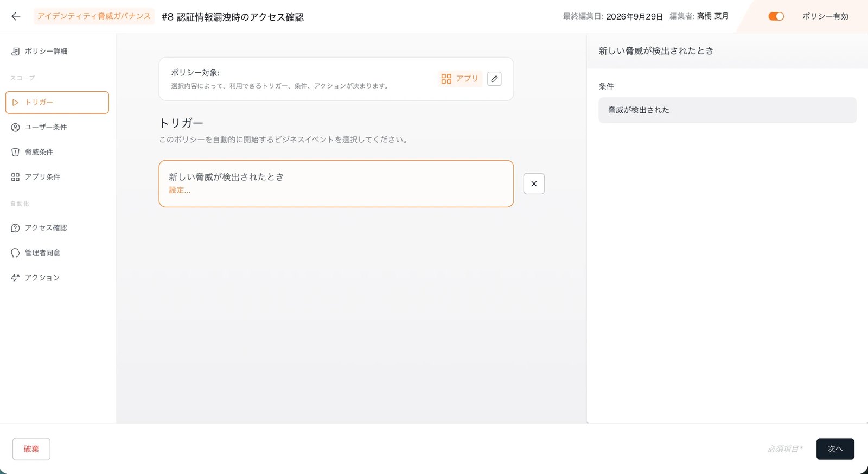Click the last edited date 2026年9月29日
868x474 pixels.
tap(634, 16)
